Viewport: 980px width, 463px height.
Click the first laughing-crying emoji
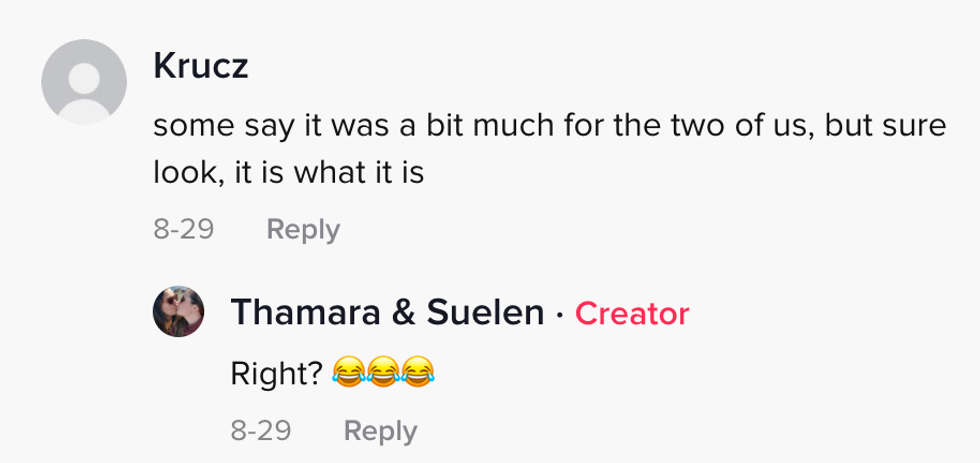pos(349,374)
